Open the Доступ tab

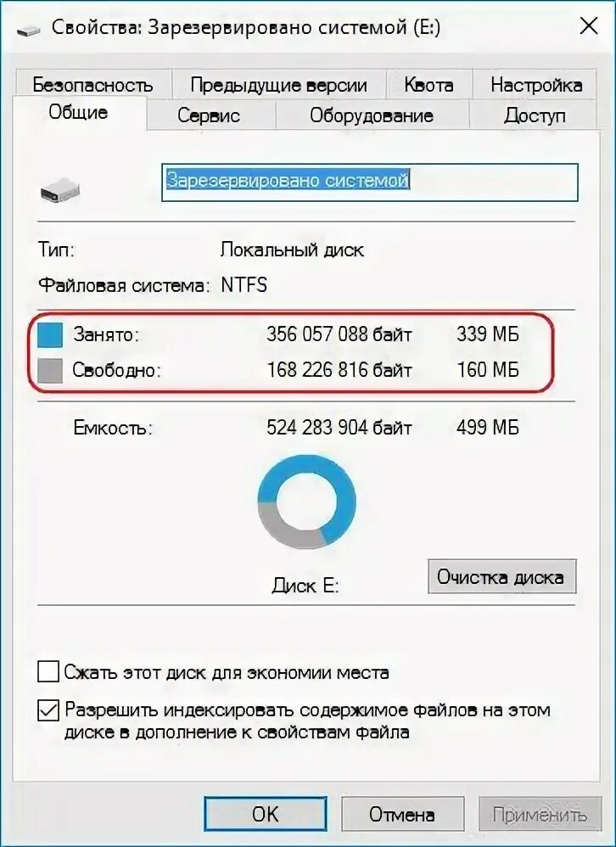pyautogui.click(x=534, y=115)
